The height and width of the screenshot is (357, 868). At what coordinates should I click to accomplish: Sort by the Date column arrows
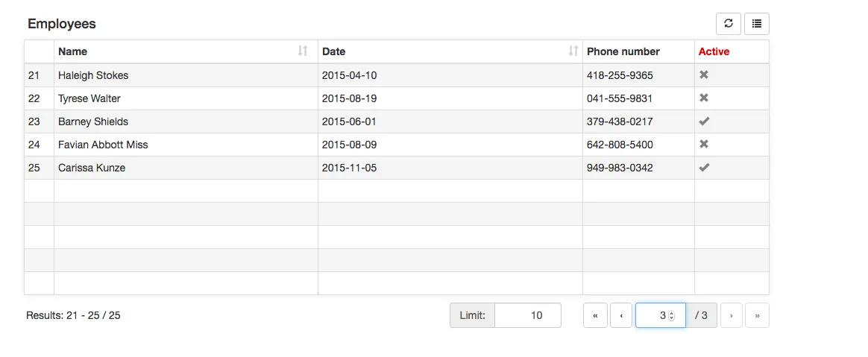[573, 51]
